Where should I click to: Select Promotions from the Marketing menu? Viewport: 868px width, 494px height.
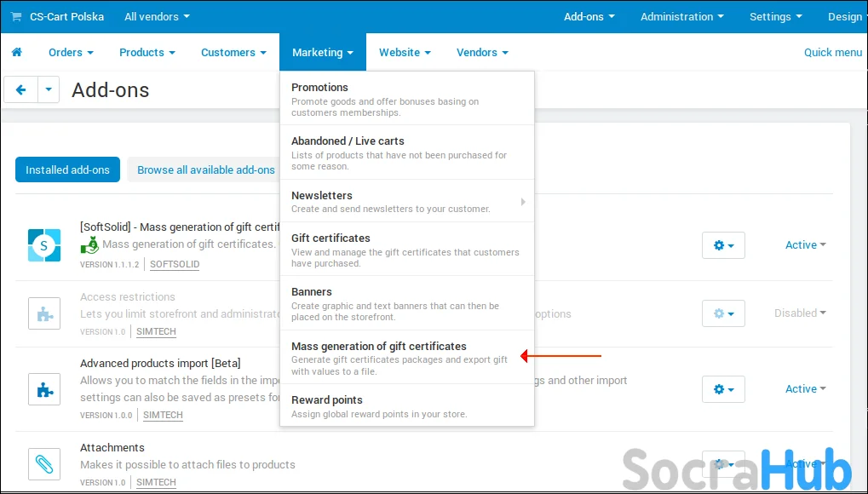point(407,99)
